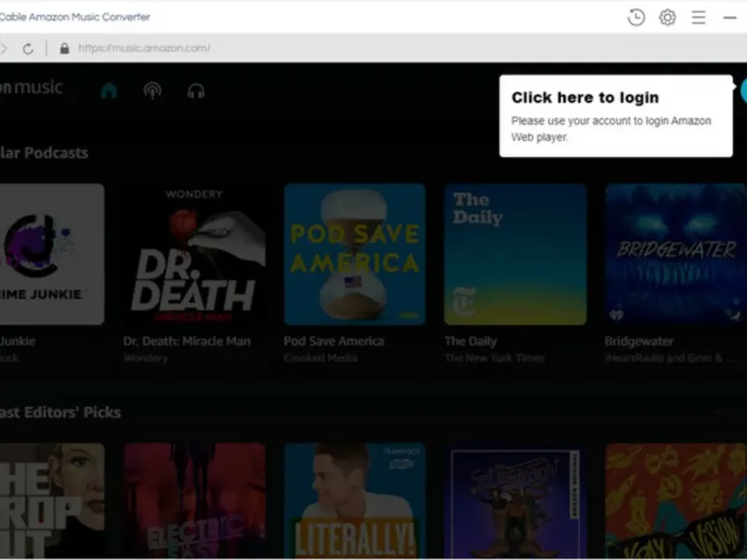
Task: Open settings via the gear icon
Action: point(668,18)
